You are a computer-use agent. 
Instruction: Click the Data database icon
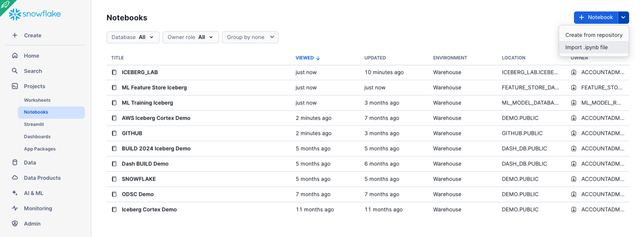pyautogui.click(x=15, y=162)
